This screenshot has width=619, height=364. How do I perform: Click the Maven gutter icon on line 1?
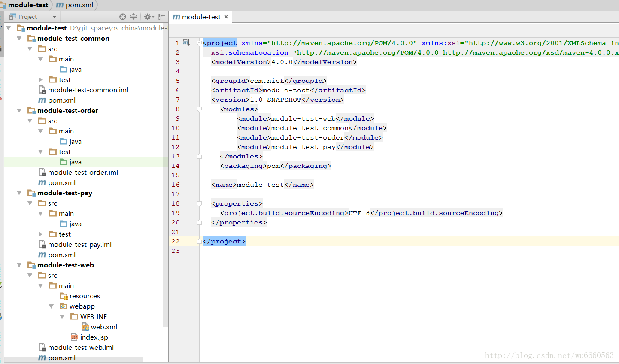(186, 42)
